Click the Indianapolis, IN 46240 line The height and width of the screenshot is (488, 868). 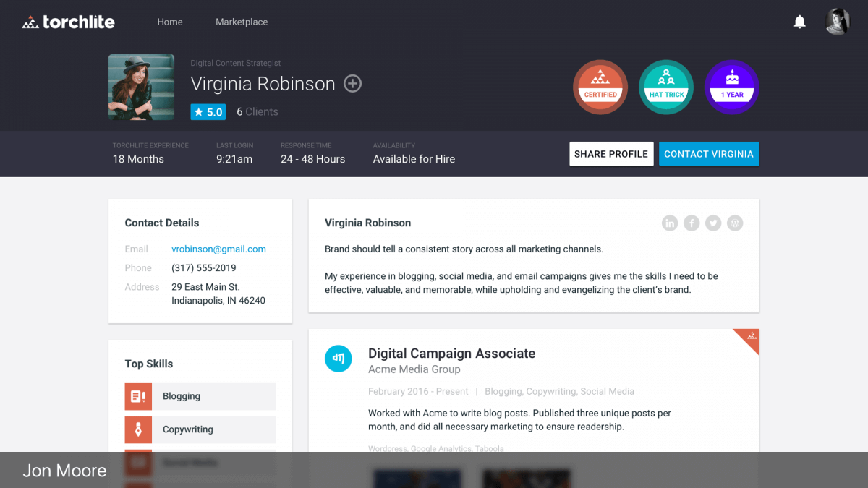coord(218,300)
